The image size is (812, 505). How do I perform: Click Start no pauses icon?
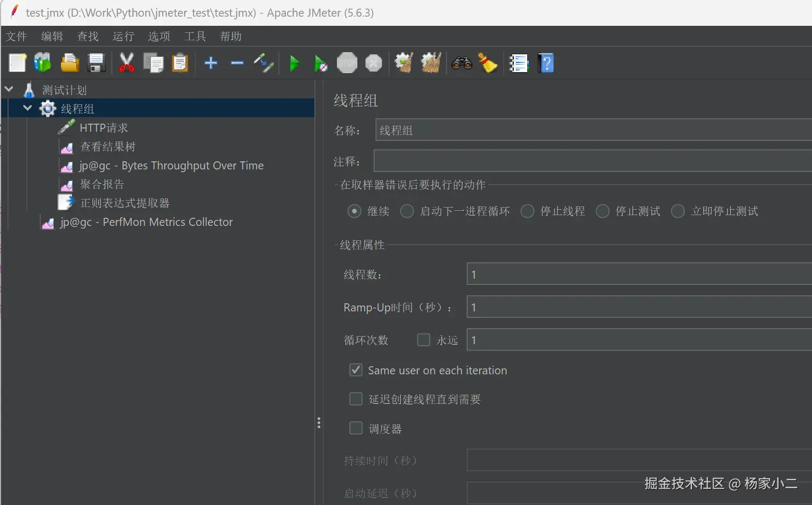coord(321,63)
